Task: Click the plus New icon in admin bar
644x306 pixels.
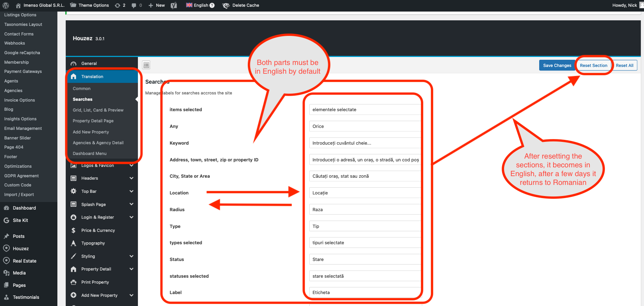Action: [x=151, y=6]
